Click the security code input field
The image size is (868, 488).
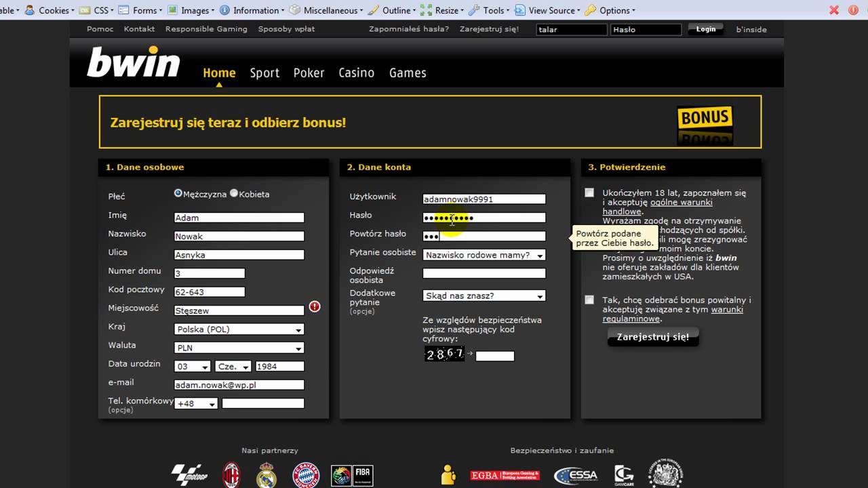click(x=495, y=356)
